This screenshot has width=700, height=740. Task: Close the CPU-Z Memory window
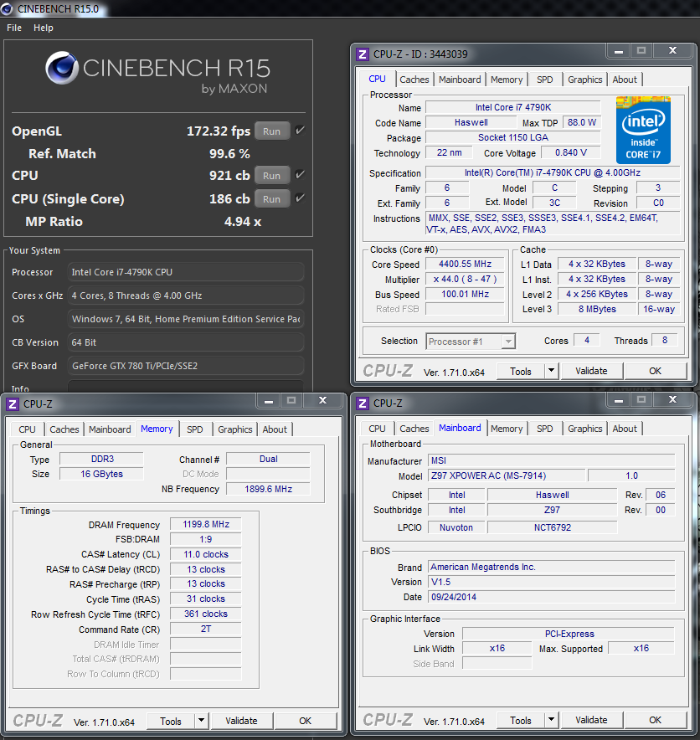pyautogui.click(x=323, y=401)
